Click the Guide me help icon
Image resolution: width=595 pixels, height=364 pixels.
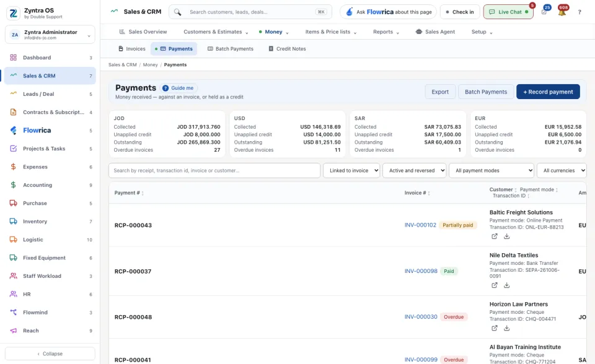(165, 88)
